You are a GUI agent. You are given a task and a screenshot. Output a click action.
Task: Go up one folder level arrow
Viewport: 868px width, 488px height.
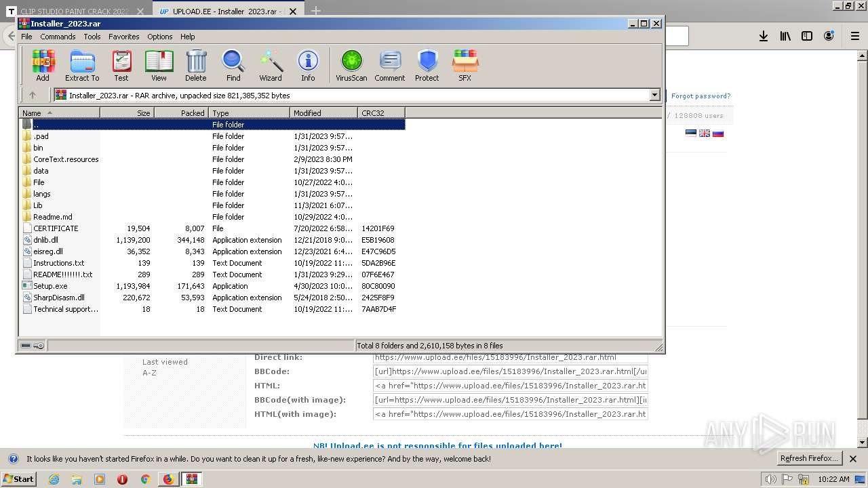[x=32, y=96]
